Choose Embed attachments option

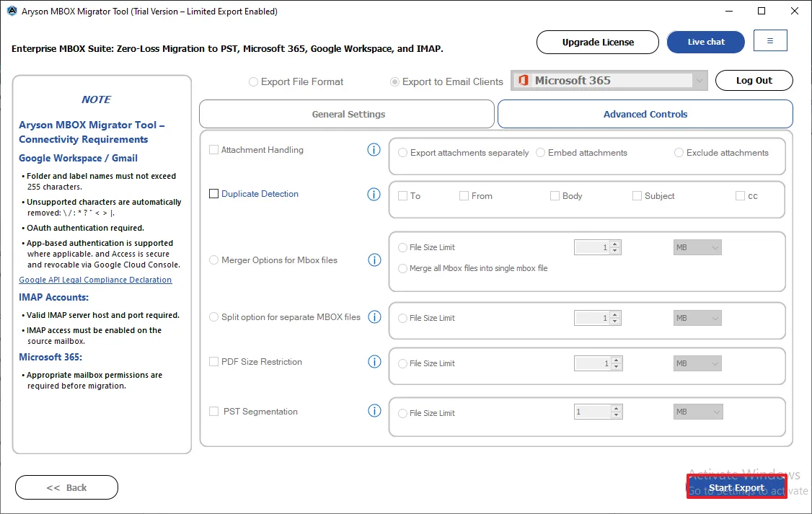click(540, 153)
